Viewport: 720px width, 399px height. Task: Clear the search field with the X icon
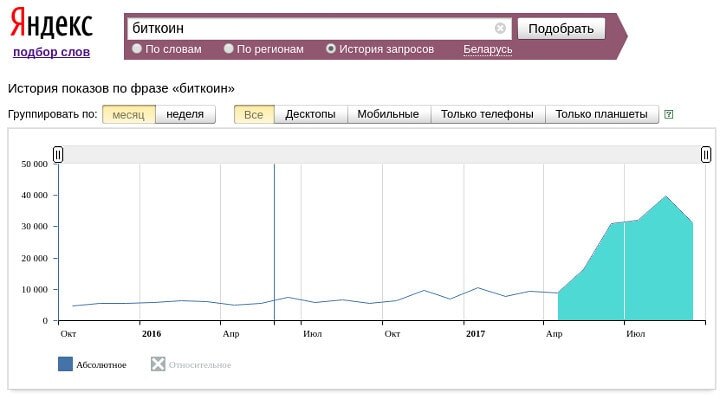coord(500,28)
